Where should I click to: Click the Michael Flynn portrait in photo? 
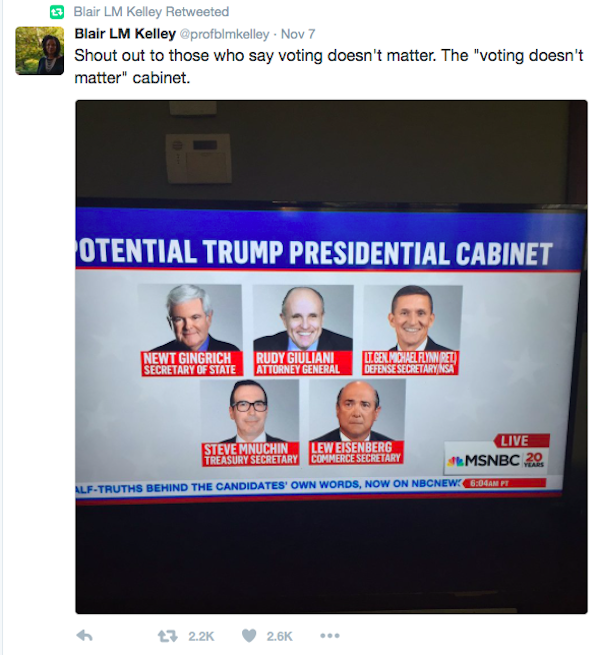pos(413,318)
